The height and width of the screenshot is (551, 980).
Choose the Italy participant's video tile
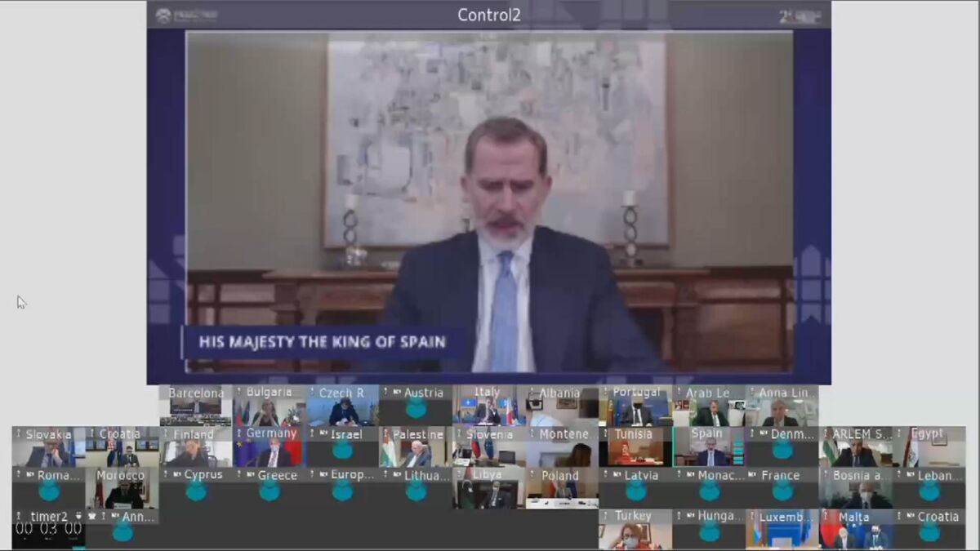coord(488,406)
